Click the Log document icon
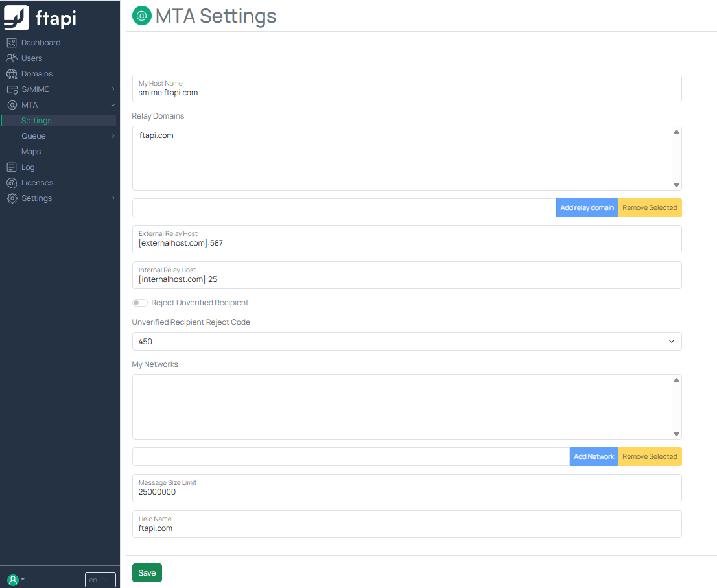This screenshot has height=588, width=717. tap(12, 167)
